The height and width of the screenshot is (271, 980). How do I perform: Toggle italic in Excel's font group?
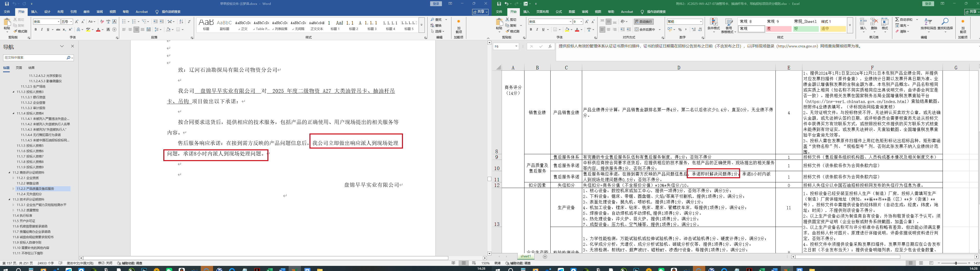537,30
